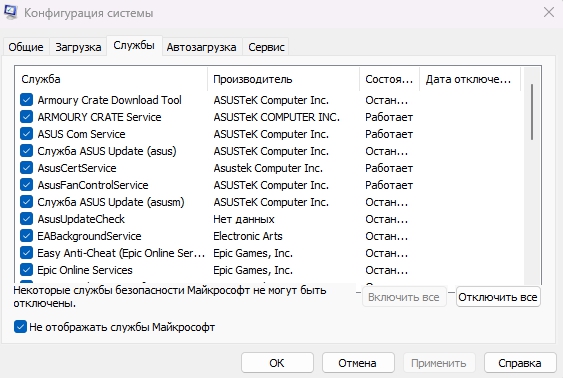Image resolution: width=563 pixels, height=378 pixels.
Task: Toggle AsusCertService checkbox
Action: (27, 167)
